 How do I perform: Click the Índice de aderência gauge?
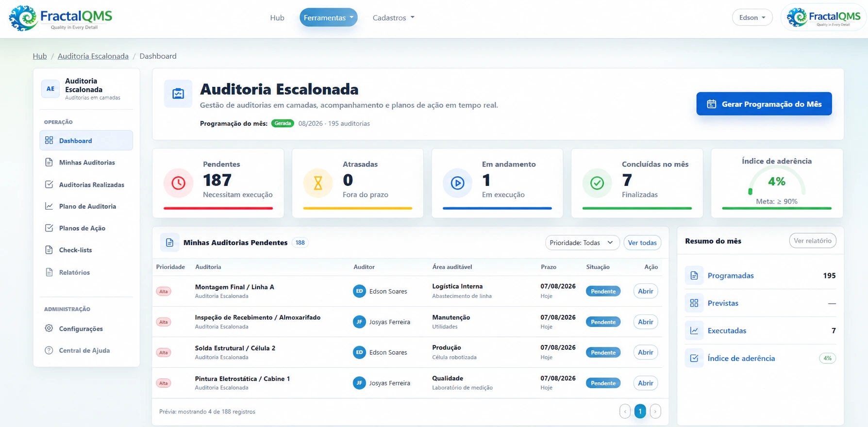click(x=777, y=183)
